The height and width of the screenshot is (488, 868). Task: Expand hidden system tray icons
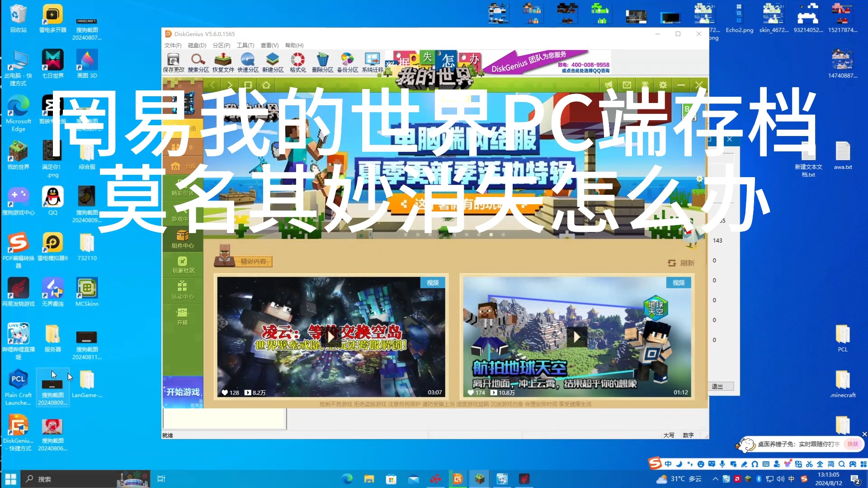point(716,479)
